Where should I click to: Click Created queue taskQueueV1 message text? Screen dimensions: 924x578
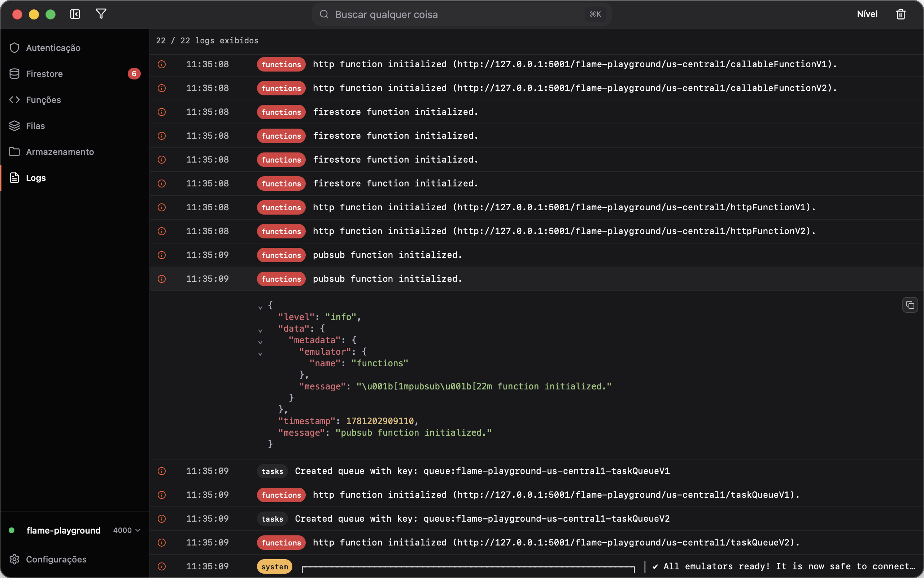click(x=482, y=471)
